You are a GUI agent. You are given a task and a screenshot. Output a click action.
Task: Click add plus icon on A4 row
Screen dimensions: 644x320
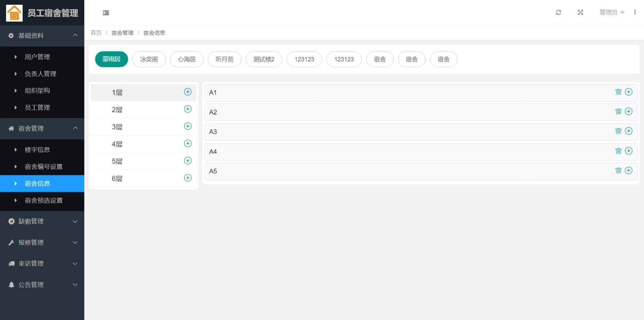(x=629, y=151)
